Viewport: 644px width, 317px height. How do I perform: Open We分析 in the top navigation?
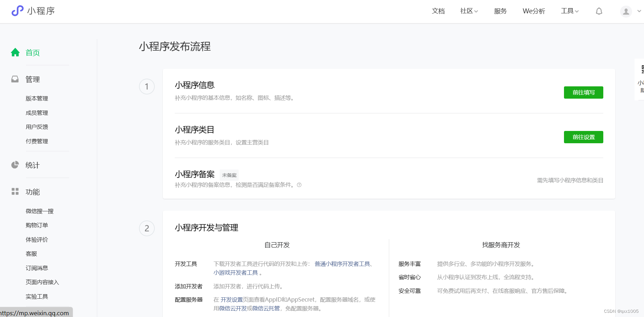[x=534, y=11]
